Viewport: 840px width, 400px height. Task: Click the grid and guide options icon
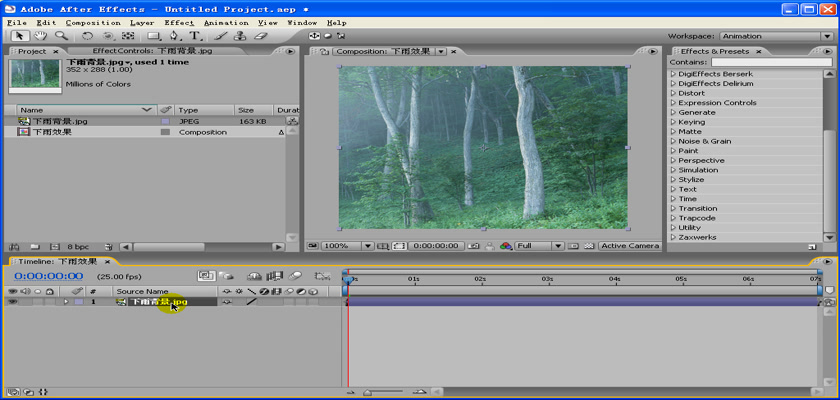[382, 246]
